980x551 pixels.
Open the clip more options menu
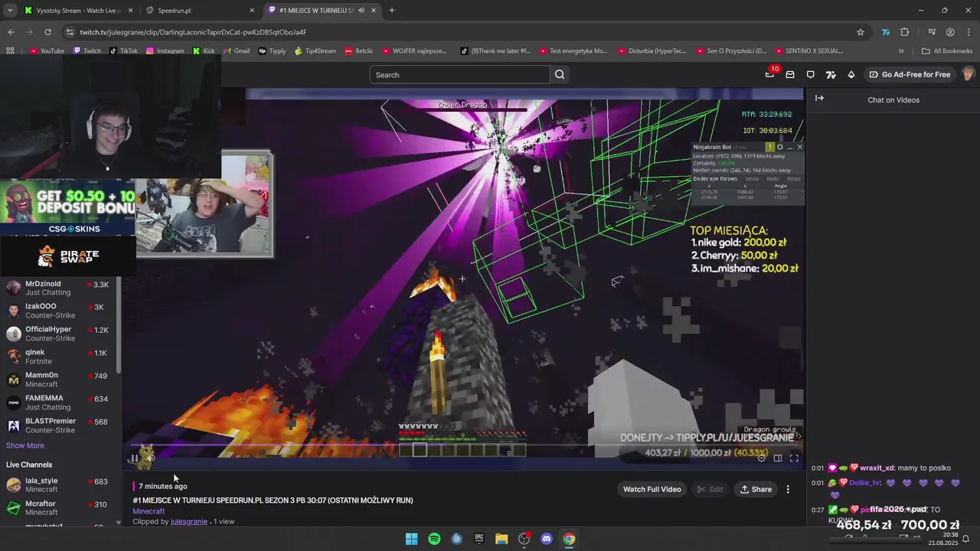pos(788,489)
